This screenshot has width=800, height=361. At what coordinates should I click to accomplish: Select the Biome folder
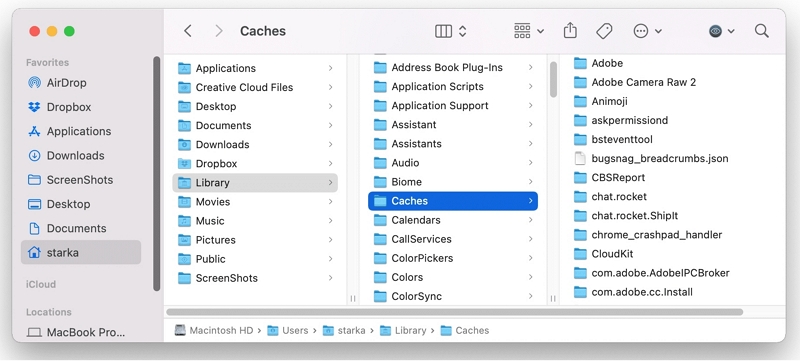point(453,182)
